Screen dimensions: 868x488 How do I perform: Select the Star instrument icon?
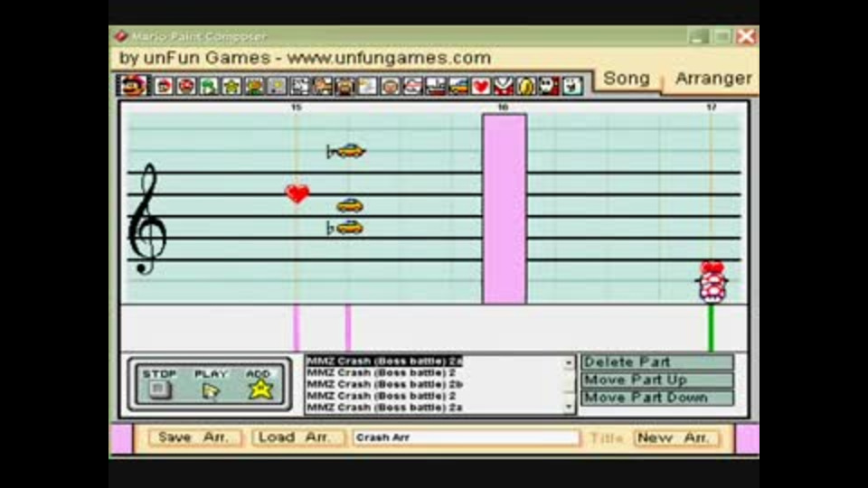(x=232, y=87)
